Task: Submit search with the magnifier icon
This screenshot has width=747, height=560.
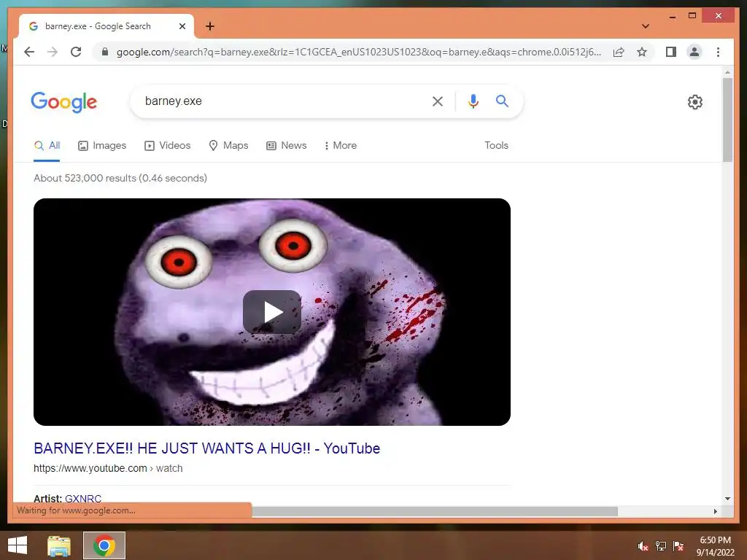Action: click(502, 101)
